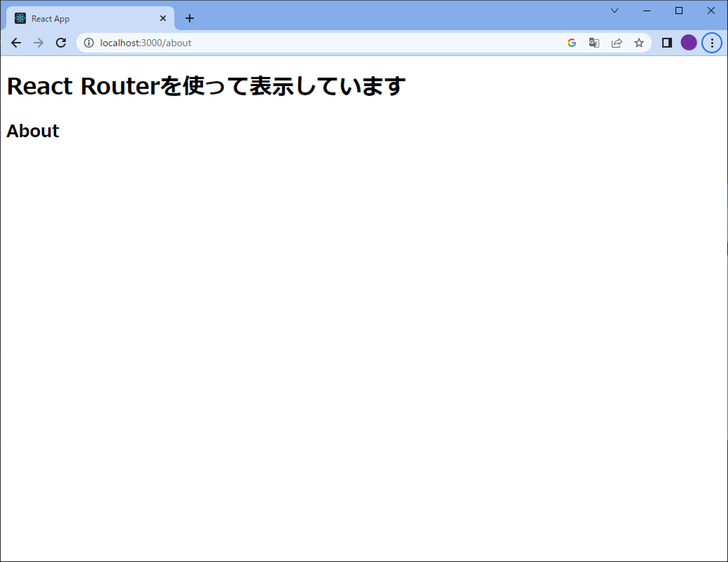Image resolution: width=728 pixels, height=562 pixels.
Task: Open the purple profile avatar
Action: (x=689, y=43)
